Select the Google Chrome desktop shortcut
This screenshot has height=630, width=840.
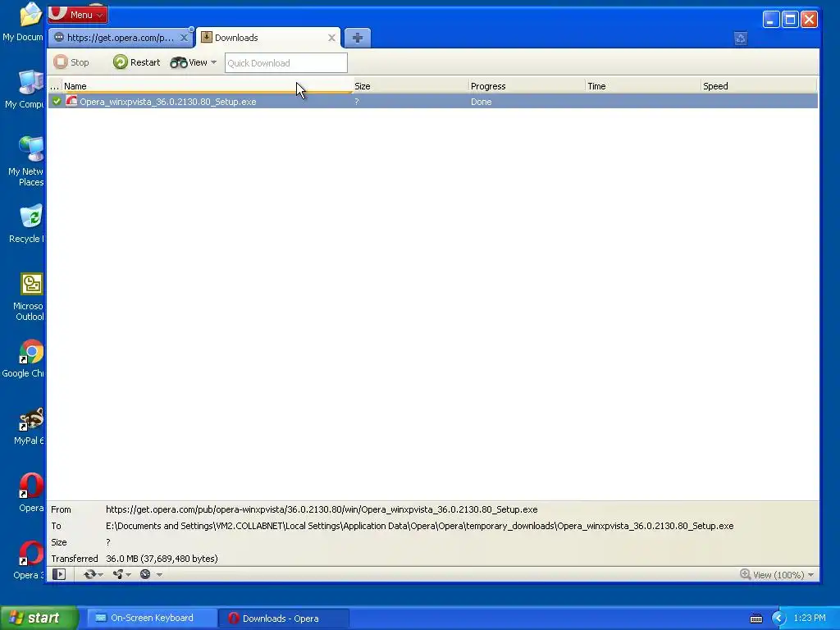[25, 358]
